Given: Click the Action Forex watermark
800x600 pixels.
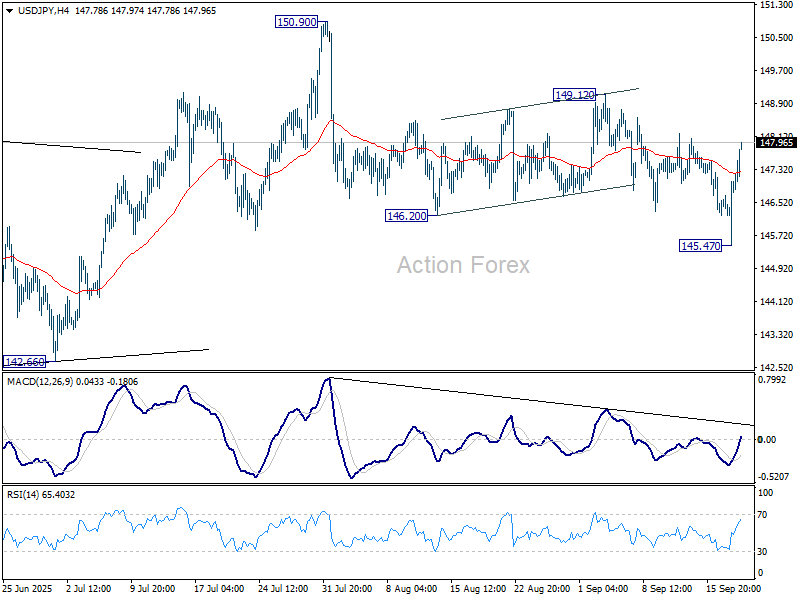Looking at the screenshot, I should [x=463, y=265].
